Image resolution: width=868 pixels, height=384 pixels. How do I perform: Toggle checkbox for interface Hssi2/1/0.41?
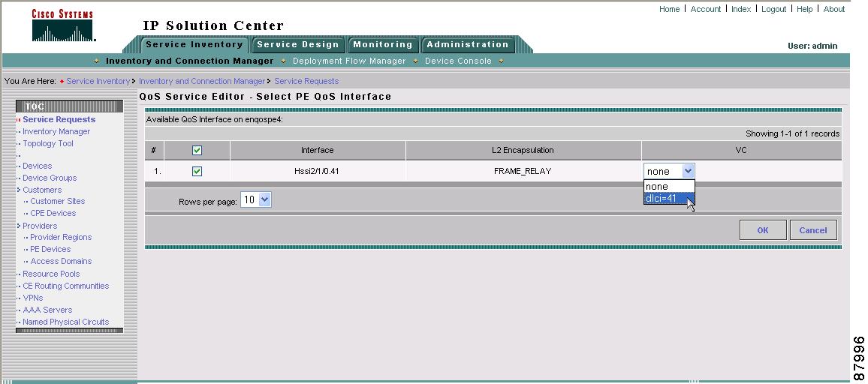pos(197,171)
